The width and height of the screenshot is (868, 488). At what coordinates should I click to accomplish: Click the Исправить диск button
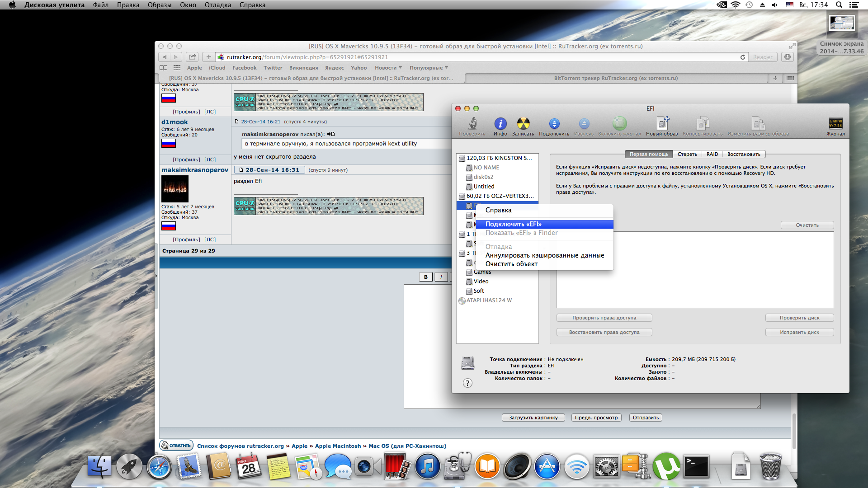pos(799,332)
